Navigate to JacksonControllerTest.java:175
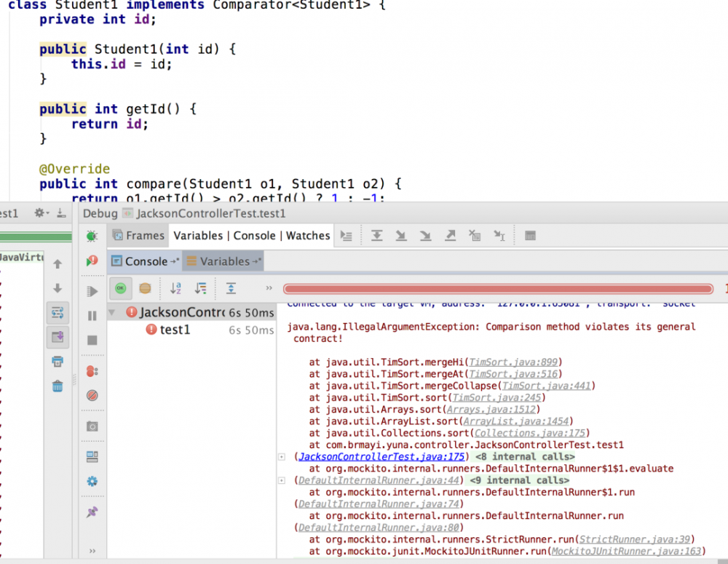This screenshot has height=564, width=728. click(x=381, y=457)
